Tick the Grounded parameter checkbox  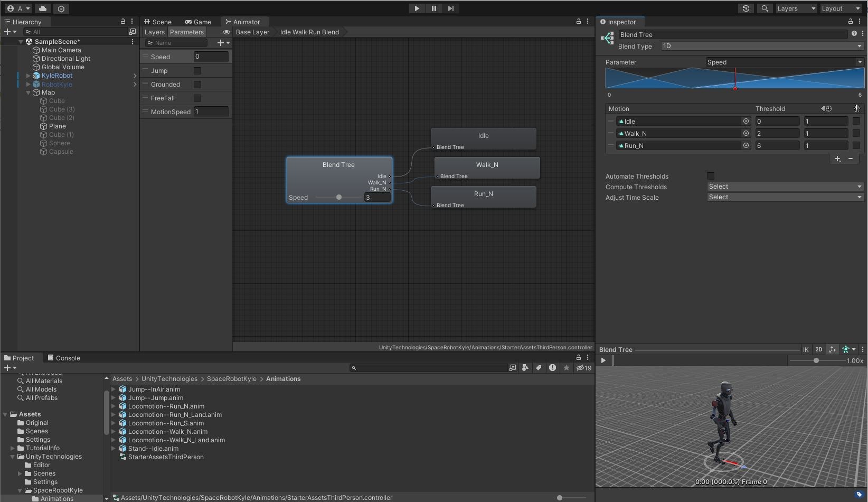coord(197,85)
